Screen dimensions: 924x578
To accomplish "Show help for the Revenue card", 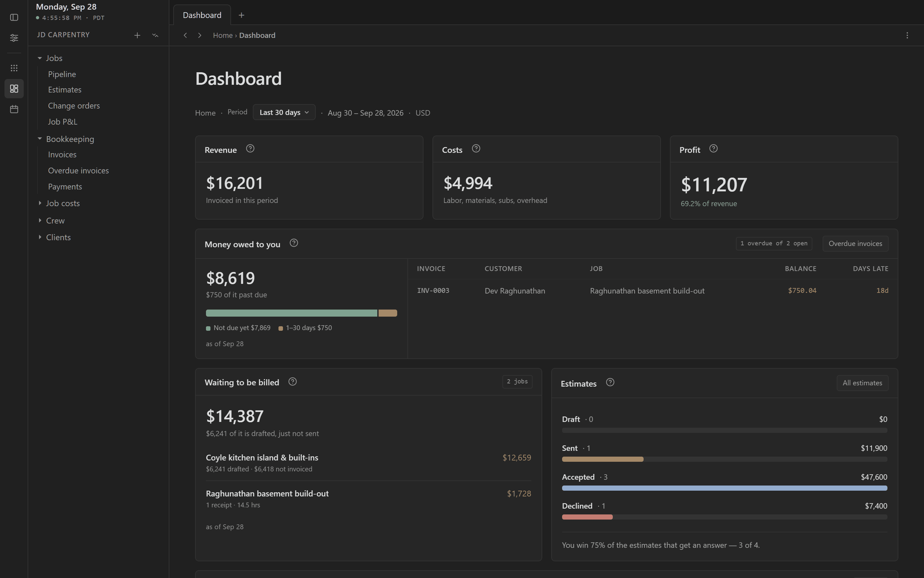I will (250, 149).
